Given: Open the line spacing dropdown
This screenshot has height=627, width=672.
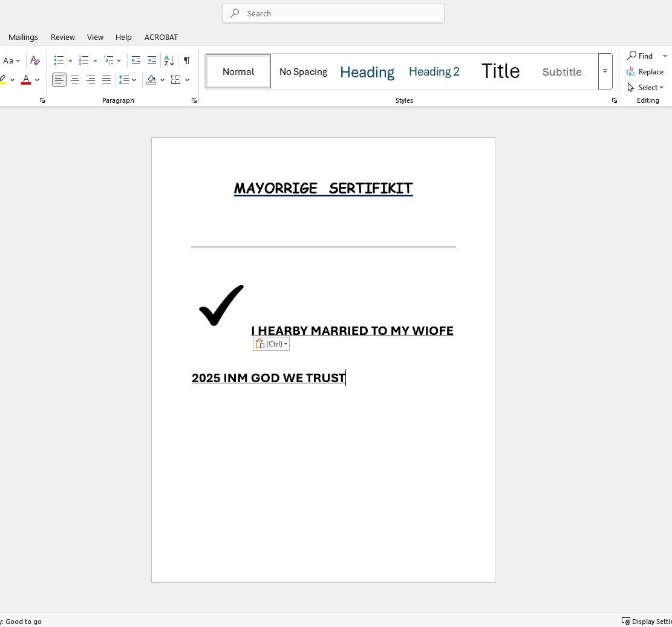Looking at the screenshot, I should tap(128, 80).
